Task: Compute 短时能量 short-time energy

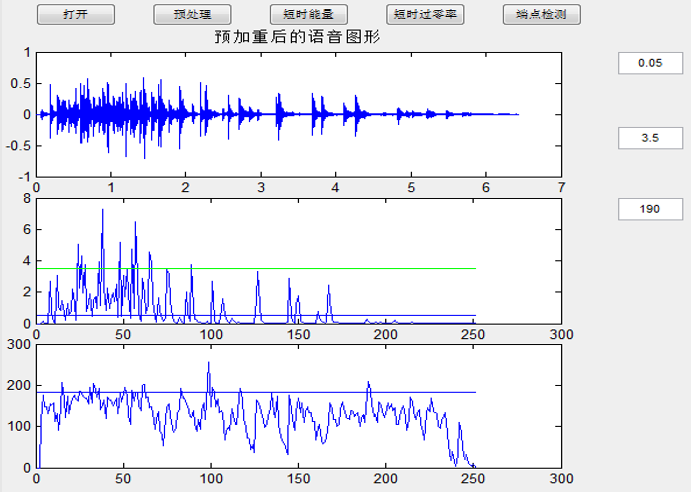Action: (x=308, y=15)
